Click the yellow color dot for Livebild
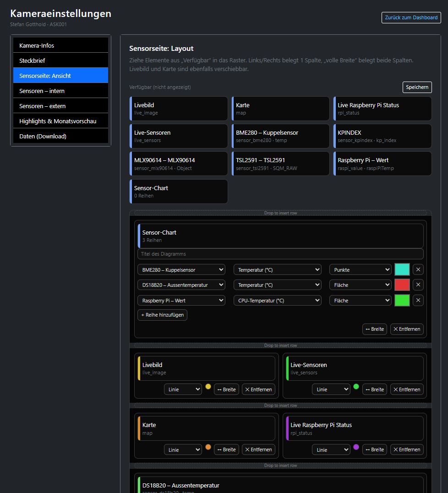Image resolution: width=448 pixels, height=493 pixels. pyautogui.click(x=208, y=387)
